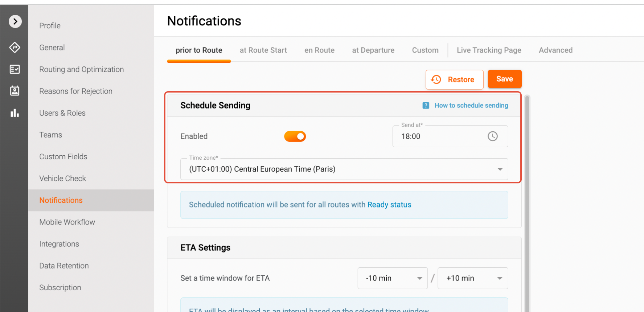Click the Send at time input field
The width and height of the screenshot is (644, 312).
point(438,136)
